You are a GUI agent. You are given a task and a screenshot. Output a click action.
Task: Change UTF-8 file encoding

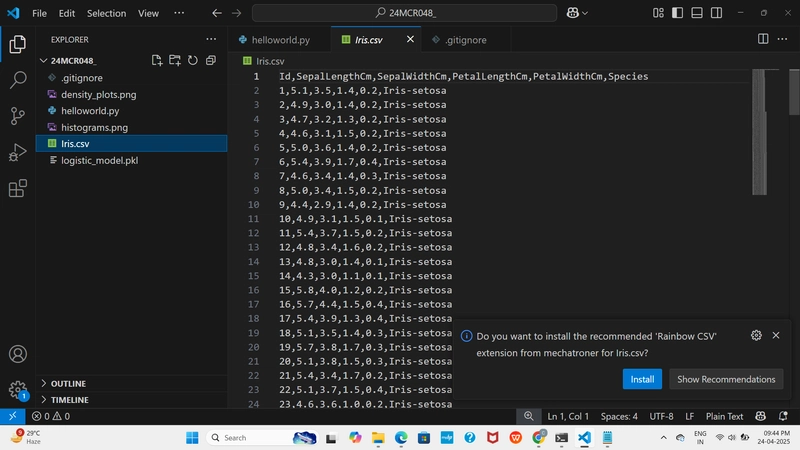pyautogui.click(x=661, y=416)
